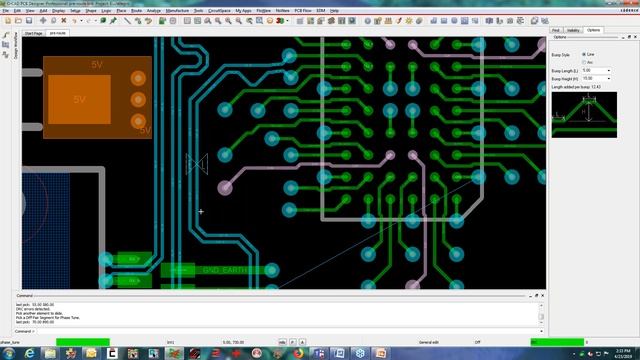The height and width of the screenshot is (360, 640).
Task: Click the A button in status bar
Action: (x=302, y=342)
